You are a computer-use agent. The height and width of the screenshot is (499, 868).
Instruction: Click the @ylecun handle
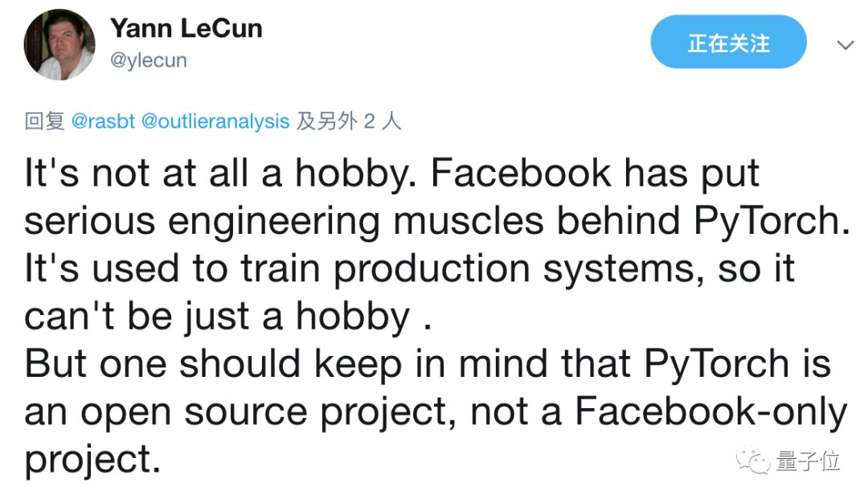point(148,60)
